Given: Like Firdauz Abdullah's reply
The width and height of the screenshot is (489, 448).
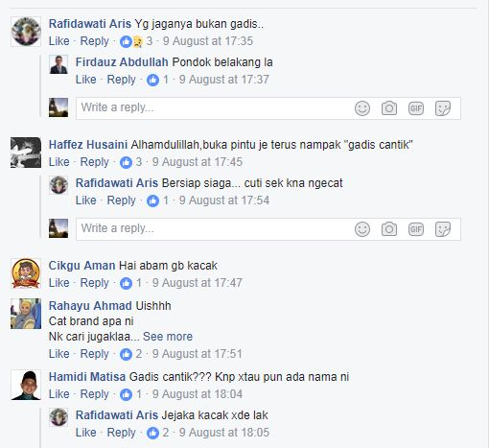Looking at the screenshot, I should (x=85, y=80).
